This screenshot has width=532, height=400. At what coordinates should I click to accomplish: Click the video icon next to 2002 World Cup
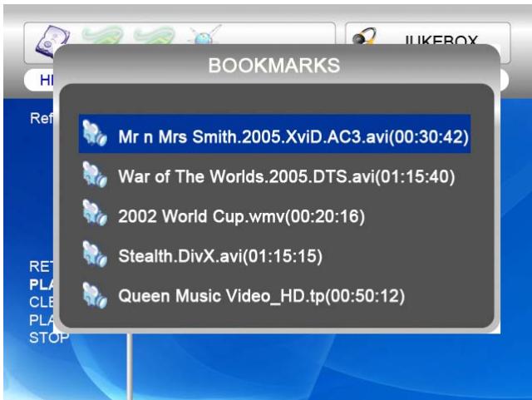(96, 215)
